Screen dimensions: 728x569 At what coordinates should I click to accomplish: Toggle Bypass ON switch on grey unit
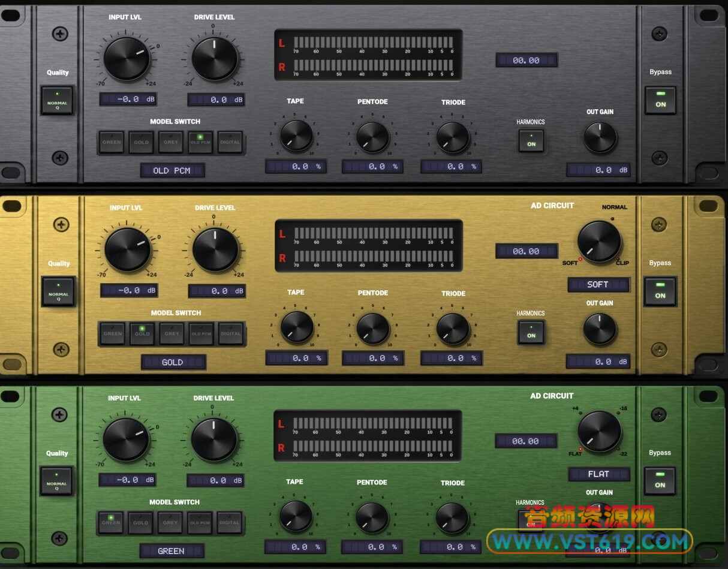coord(660,100)
